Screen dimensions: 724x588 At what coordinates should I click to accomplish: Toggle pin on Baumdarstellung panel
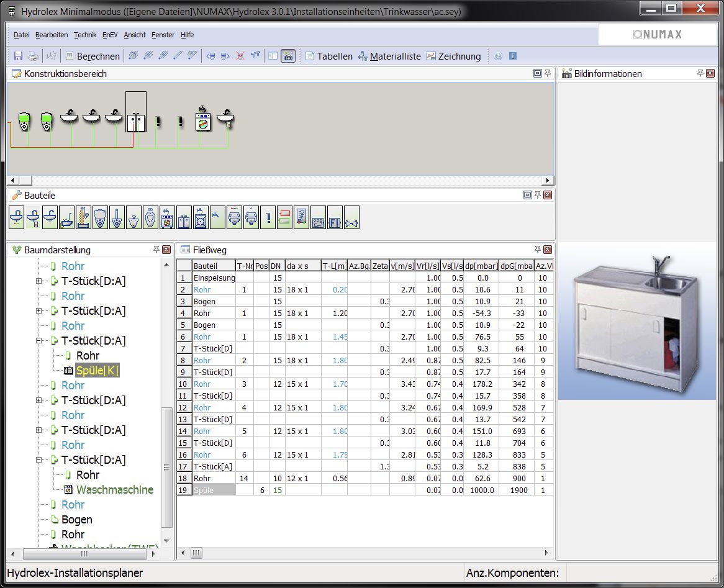pos(156,250)
